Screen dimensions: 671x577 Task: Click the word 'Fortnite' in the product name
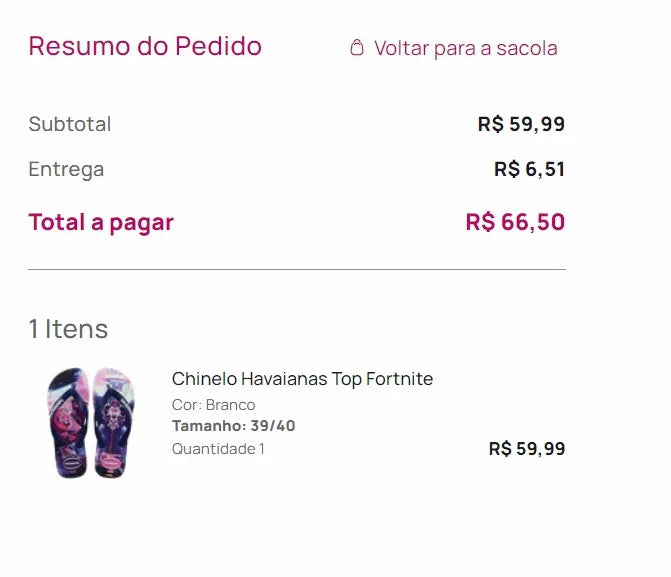(400, 379)
